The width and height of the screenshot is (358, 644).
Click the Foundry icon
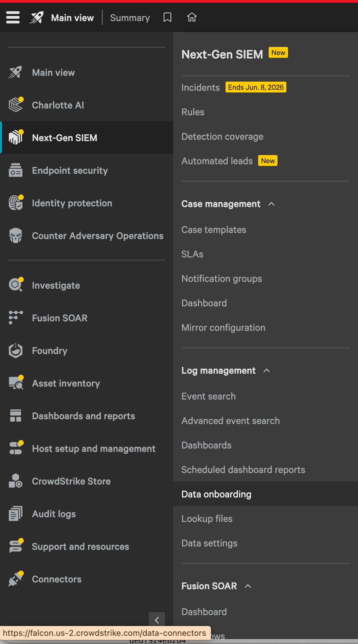point(16,351)
